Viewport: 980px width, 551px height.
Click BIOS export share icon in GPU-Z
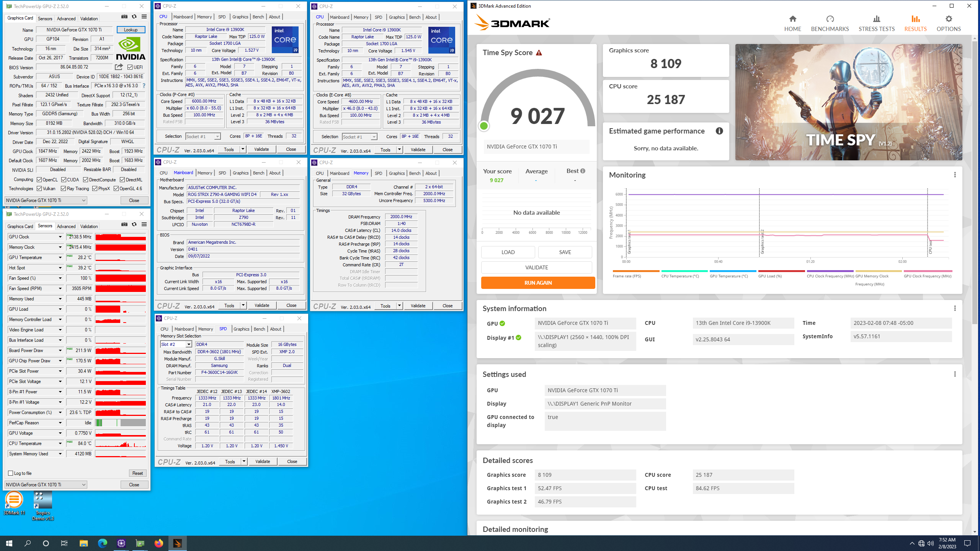pos(119,67)
